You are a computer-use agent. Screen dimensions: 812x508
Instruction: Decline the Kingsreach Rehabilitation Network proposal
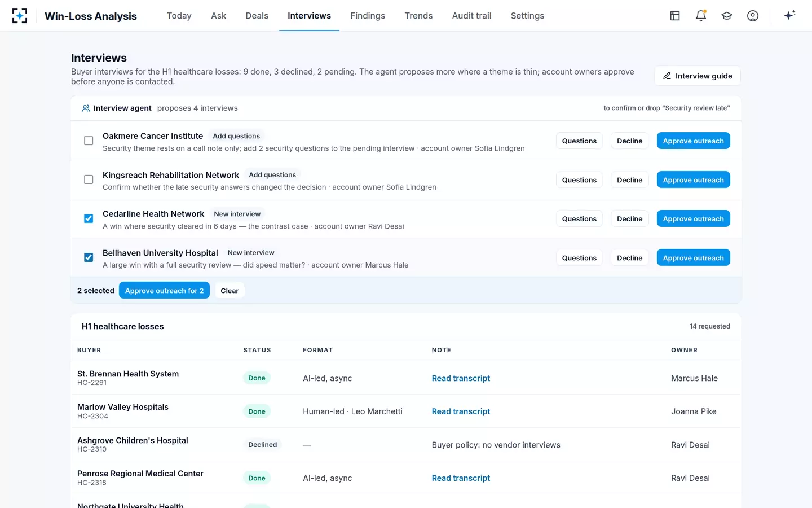630,179
